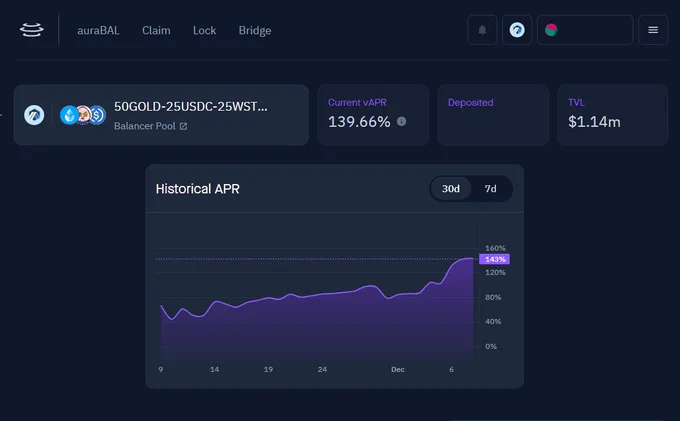
Task: Click the character face token icon
Action: 84,115
